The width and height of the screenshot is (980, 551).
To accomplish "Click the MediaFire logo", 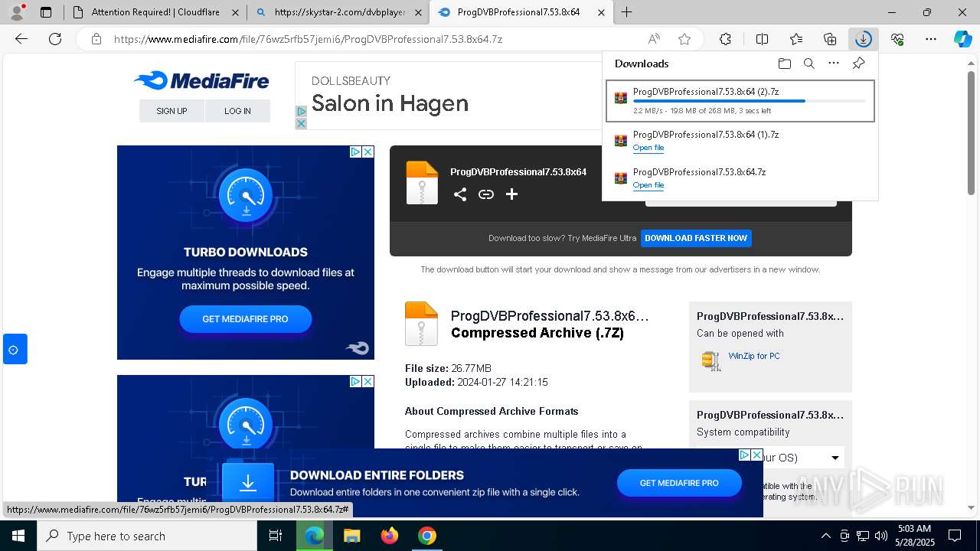I will point(201,80).
